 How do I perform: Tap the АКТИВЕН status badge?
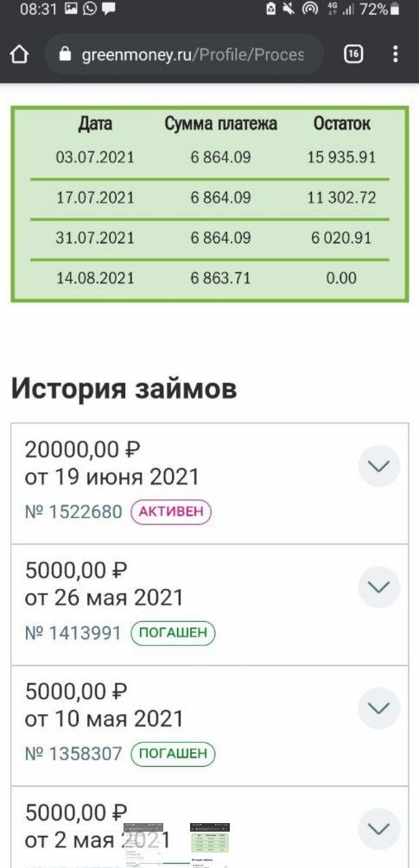click(x=172, y=511)
